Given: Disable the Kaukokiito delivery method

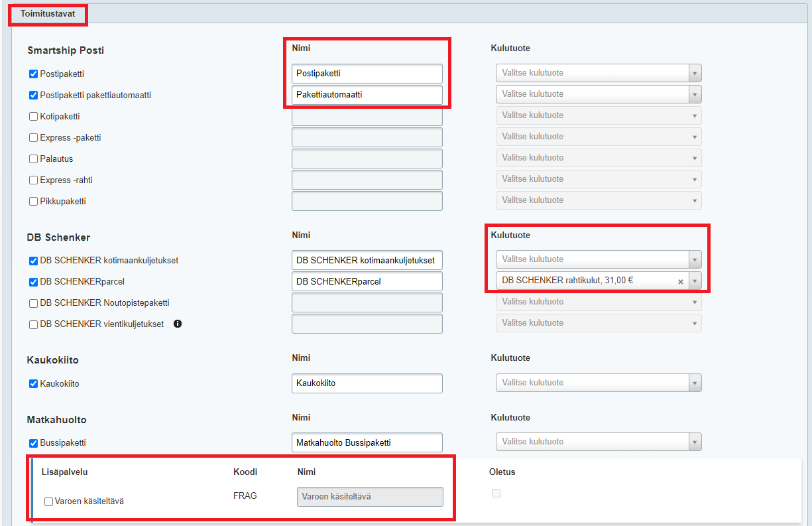Looking at the screenshot, I should click(34, 383).
